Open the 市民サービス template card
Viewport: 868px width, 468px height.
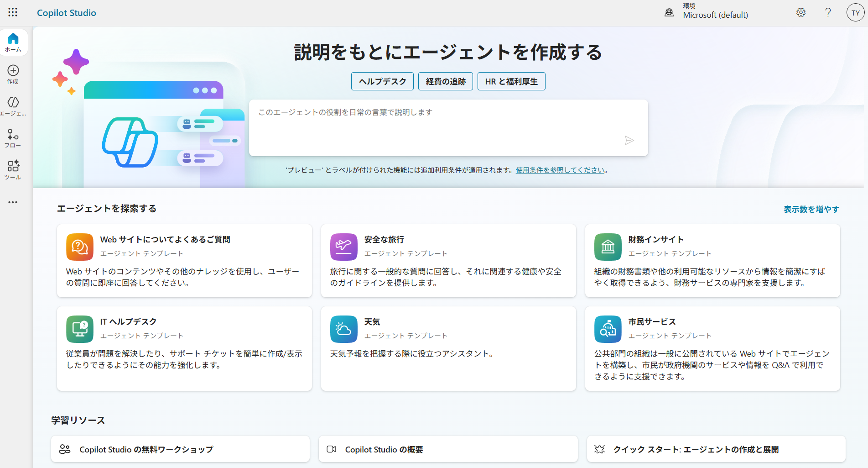[712, 348]
